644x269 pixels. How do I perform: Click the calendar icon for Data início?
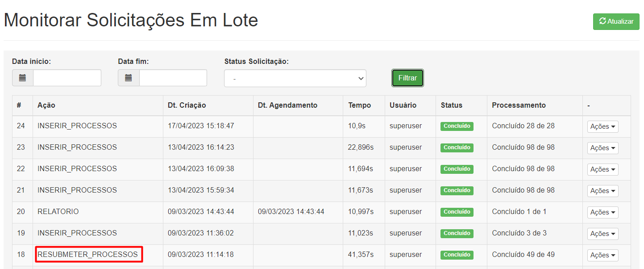(x=23, y=78)
